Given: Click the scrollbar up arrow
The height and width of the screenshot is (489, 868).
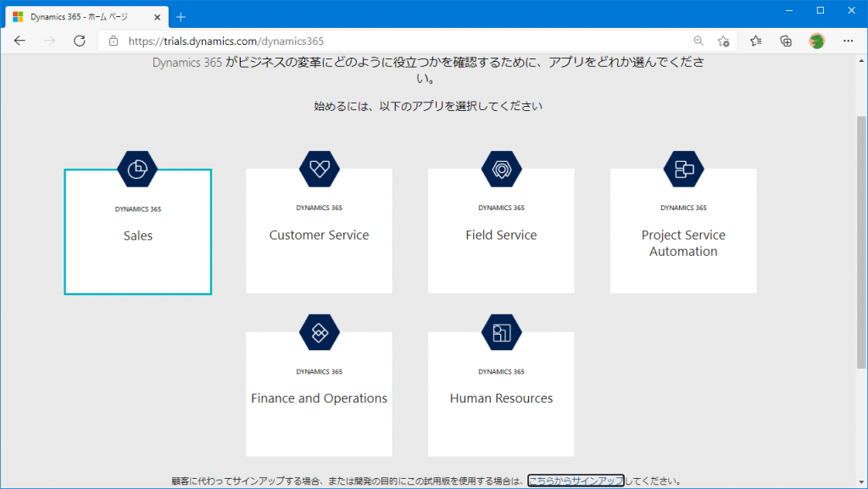Looking at the screenshot, I should click(x=861, y=60).
